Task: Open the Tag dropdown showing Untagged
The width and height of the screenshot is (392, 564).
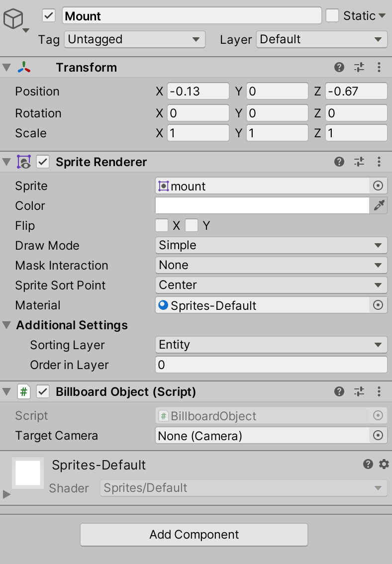Action: [x=135, y=39]
